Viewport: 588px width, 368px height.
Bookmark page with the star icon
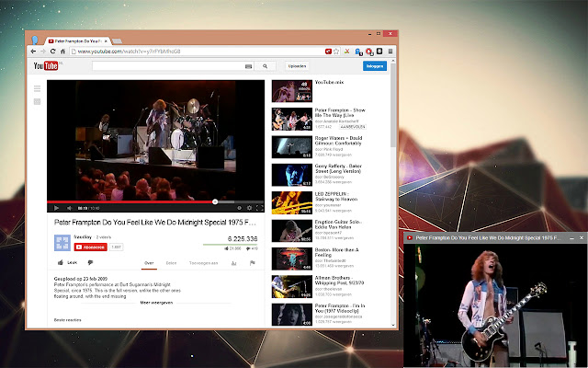click(x=336, y=52)
